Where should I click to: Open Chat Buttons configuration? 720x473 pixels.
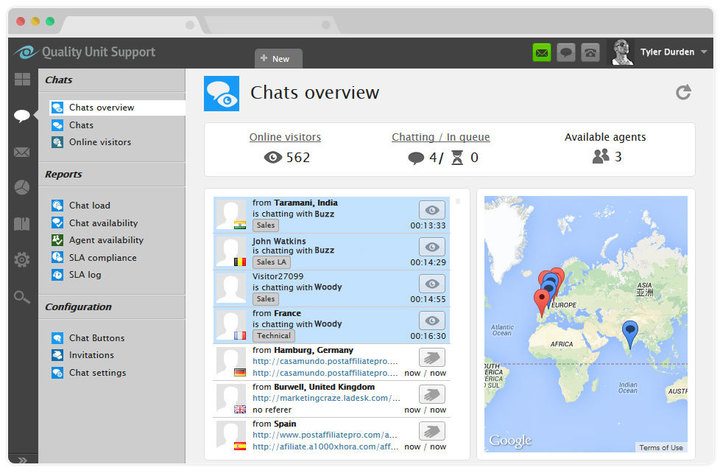click(x=96, y=338)
